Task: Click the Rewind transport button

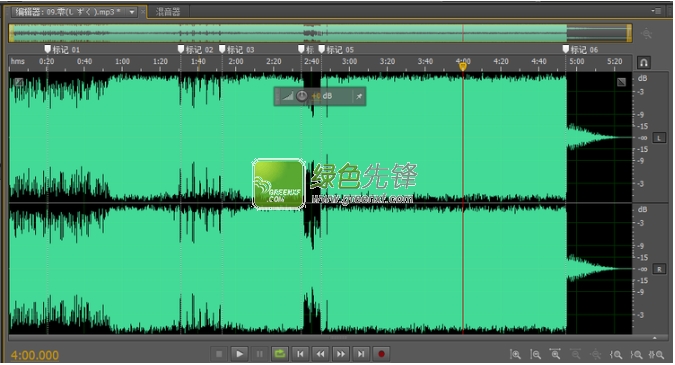Action: click(x=320, y=354)
